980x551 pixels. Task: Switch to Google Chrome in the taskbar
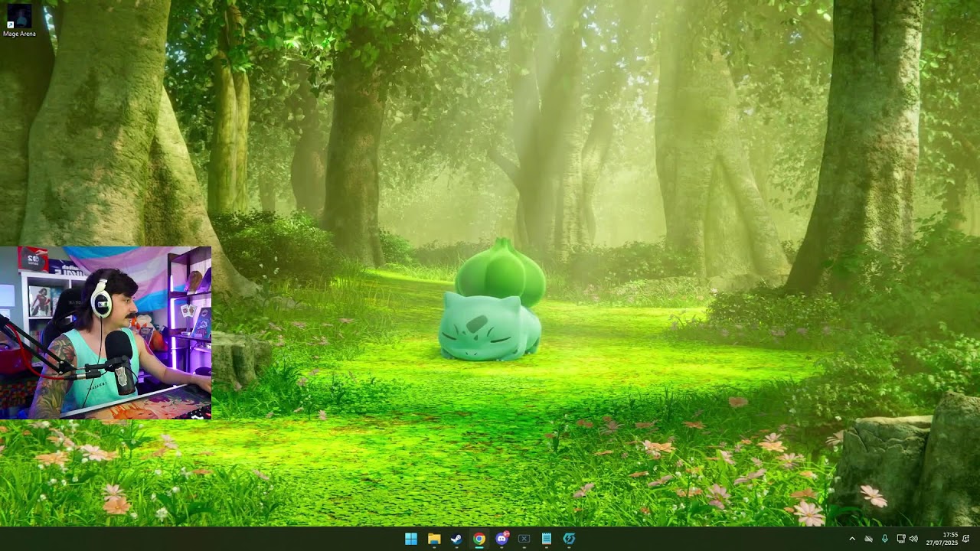pos(479,539)
